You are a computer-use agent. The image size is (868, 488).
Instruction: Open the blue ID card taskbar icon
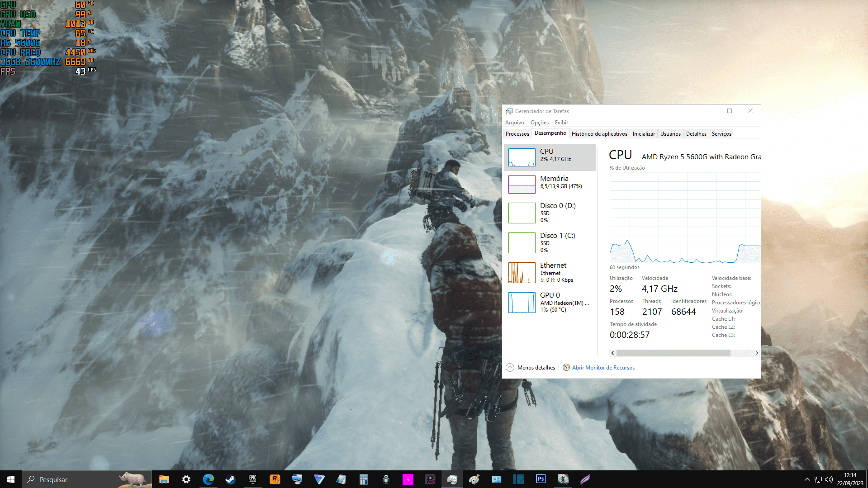point(496,479)
